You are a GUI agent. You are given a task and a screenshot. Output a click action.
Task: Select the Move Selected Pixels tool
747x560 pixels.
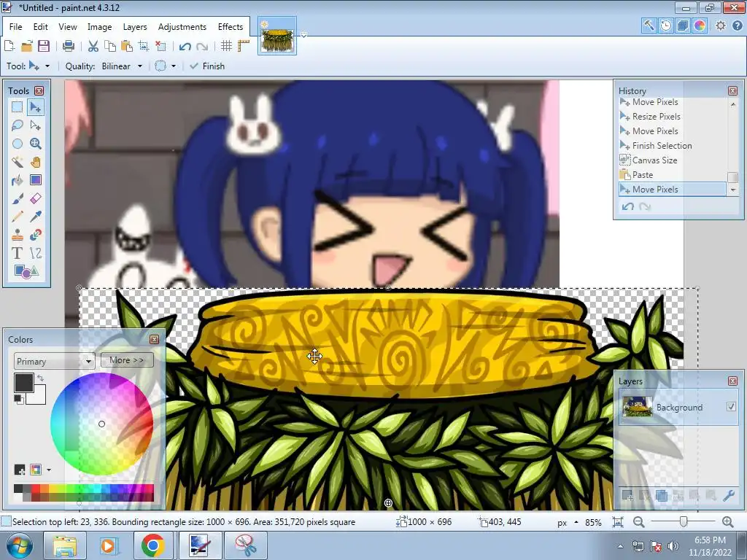pyautogui.click(x=35, y=107)
